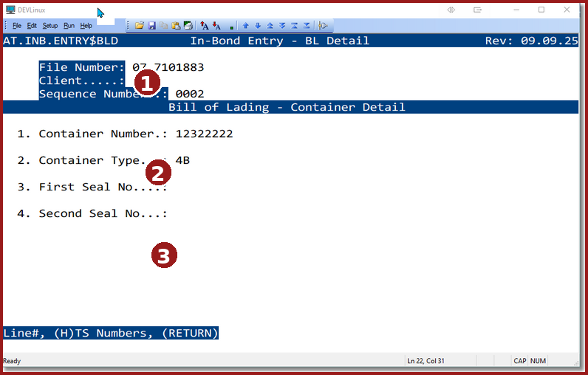Click the Open folder toolbar icon

pos(139,25)
